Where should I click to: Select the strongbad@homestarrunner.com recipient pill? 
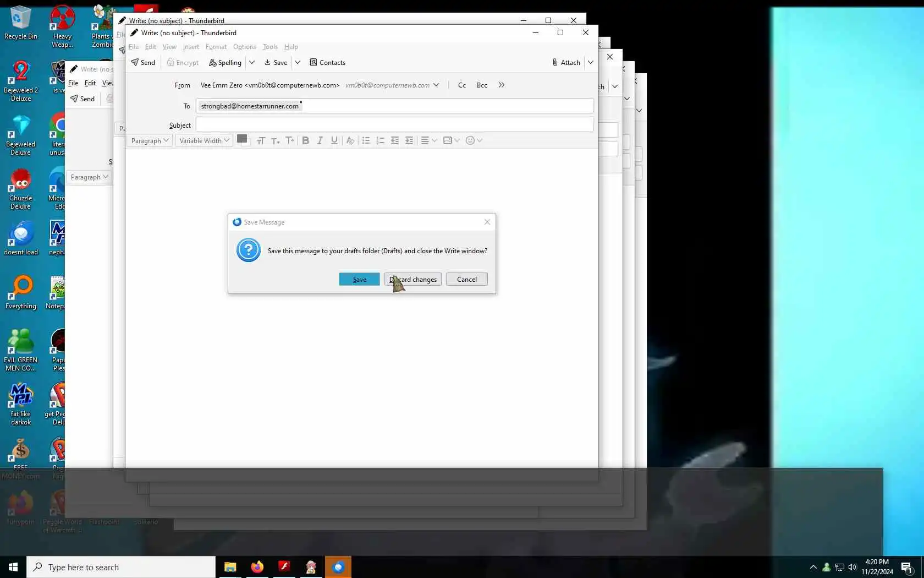[250, 106]
